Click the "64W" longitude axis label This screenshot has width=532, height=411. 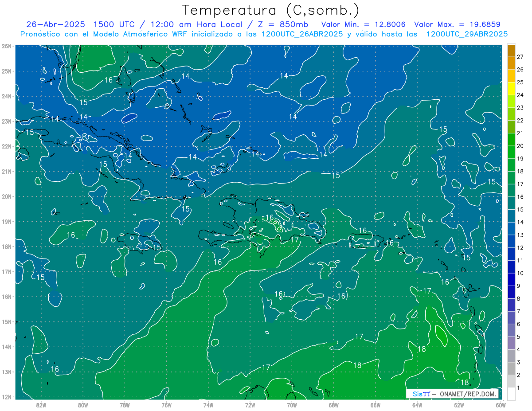[x=417, y=405]
